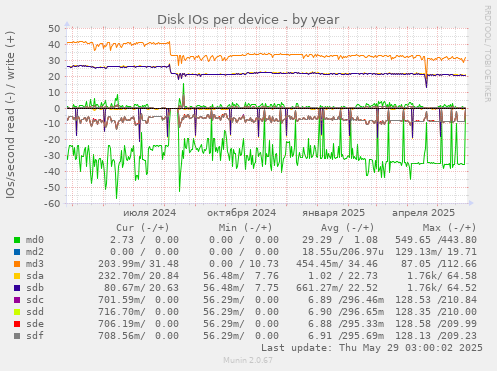Click md3 average value '454.45m/ 34.46'
Image resolution: width=497 pixels, height=371 pixels.
point(337,264)
